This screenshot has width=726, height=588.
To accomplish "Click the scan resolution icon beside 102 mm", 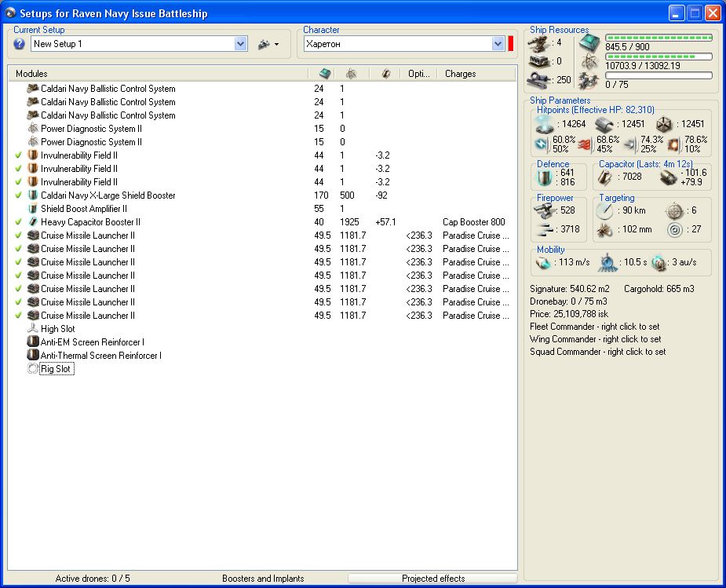I will pos(604,229).
